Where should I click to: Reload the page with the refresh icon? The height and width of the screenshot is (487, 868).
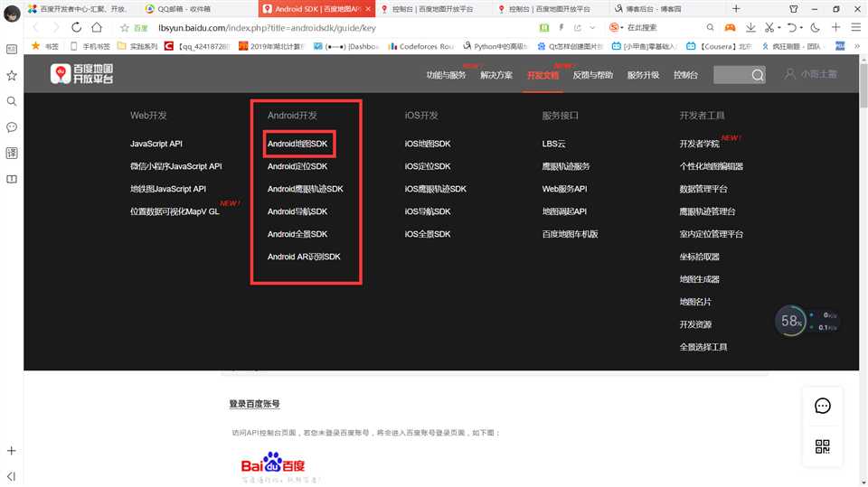click(x=76, y=27)
